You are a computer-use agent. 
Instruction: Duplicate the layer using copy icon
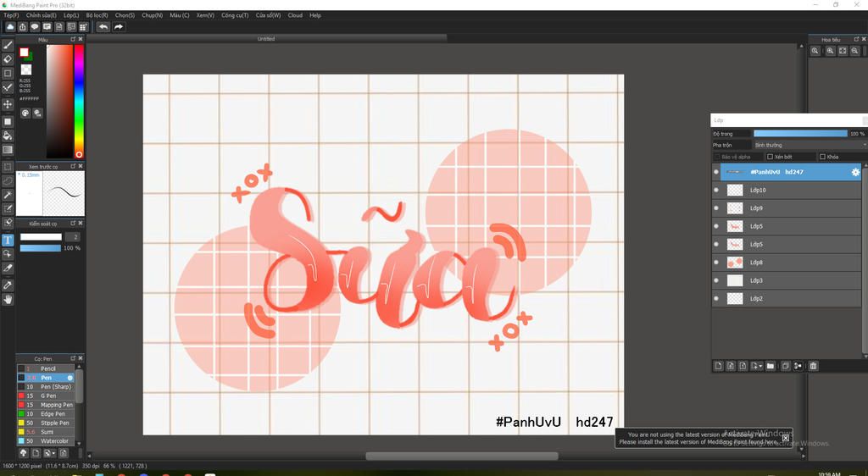785,366
